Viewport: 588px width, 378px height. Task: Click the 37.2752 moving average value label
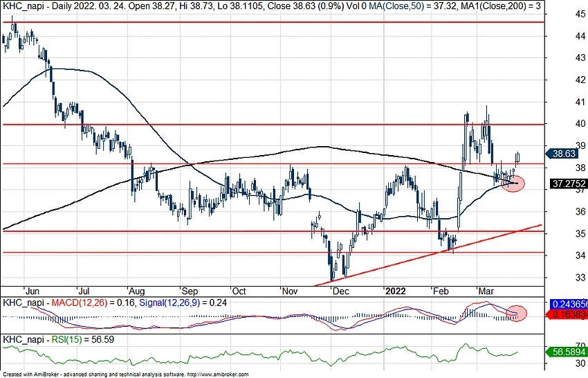[569, 183]
